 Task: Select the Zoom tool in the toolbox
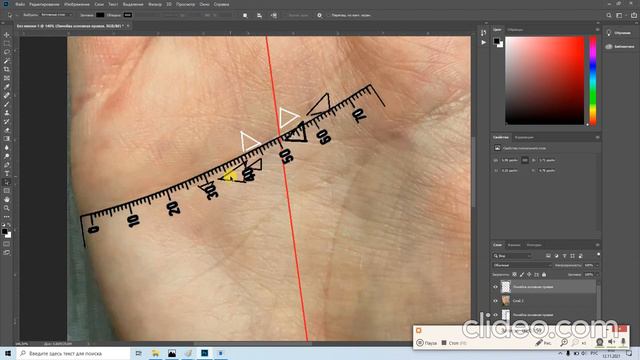(x=7, y=208)
